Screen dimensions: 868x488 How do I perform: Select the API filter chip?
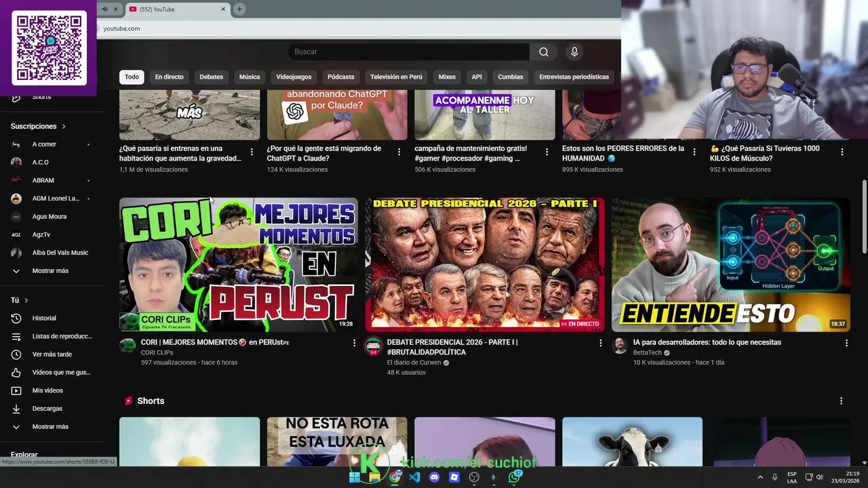tap(477, 77)
